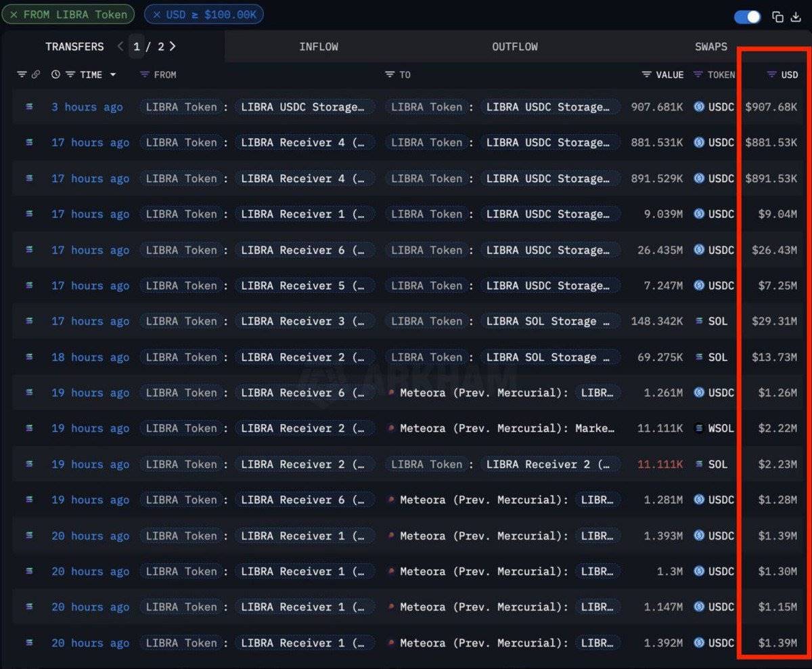This screenshot has width=812, height=669.
Task: Go to previous transfers page arrow
Action: tap(120, 46)
